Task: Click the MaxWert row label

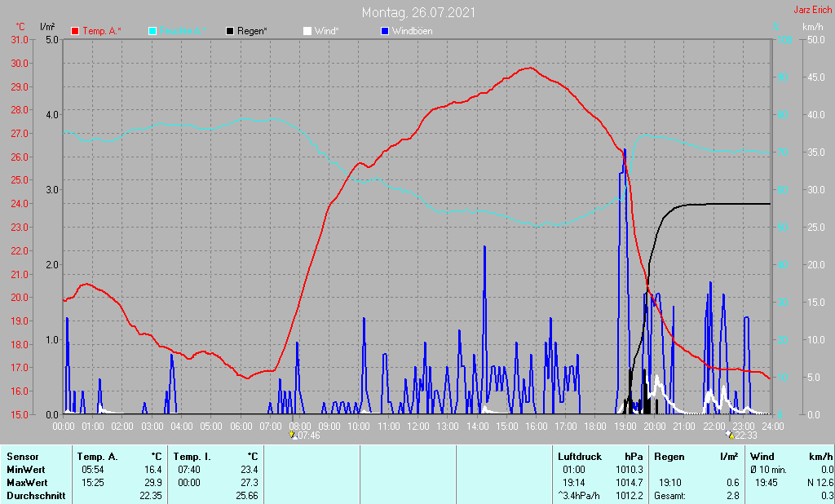Action: tap(27, 483)
